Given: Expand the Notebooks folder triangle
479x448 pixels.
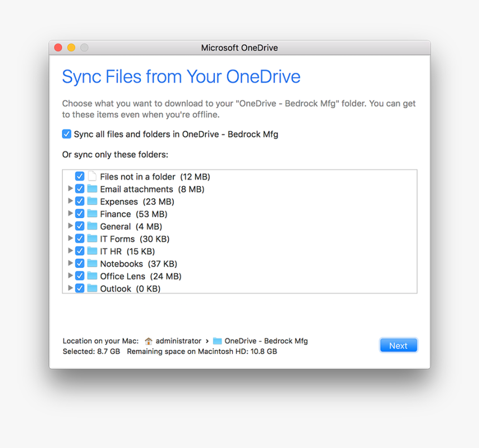Looking at the screenshot, I should [70, 263].
